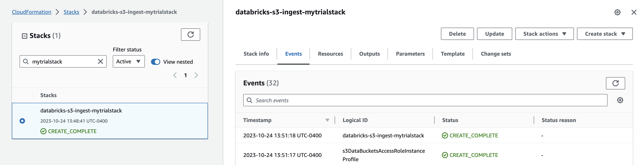
Task: Open Events table preferences gear
Action: point(620,100)
